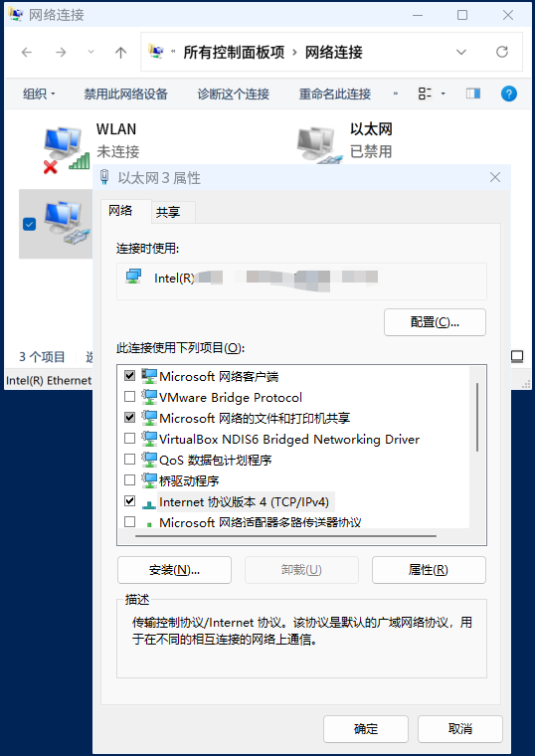Expand the address bar history dropdown
This screenshot has width=535, height=756.
click(x=461, y=52)
